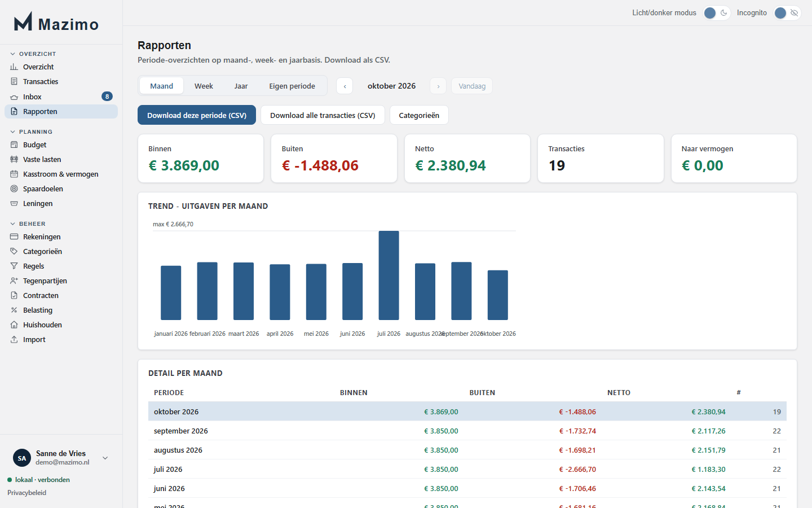This screenshot has height=508, width=812.
Task: Click Download alle transacties (CSV)
Action: (x=323, y=115)
